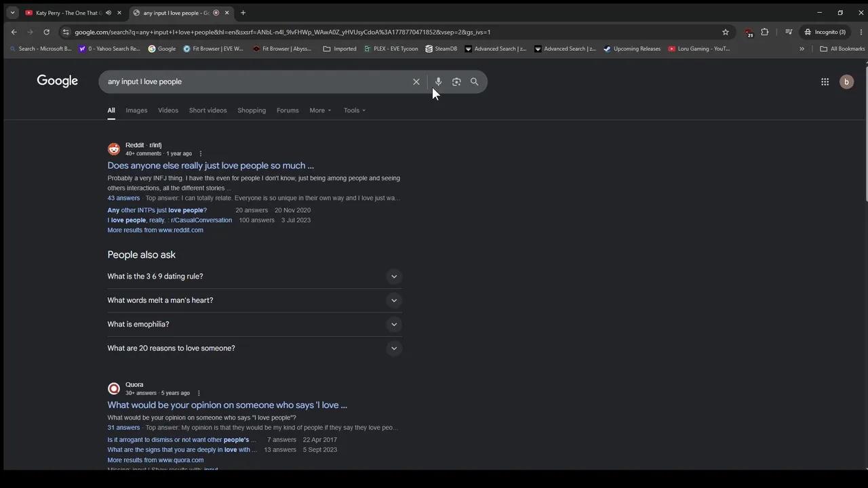Open a new browser tab

(x=243, y=13)
